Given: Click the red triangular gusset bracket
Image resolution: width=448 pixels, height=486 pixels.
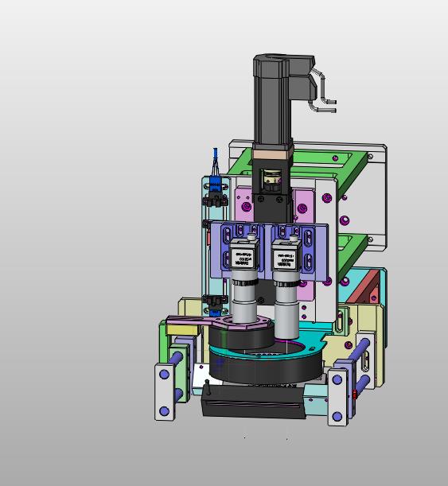Looking at the screenshot, I should [364, 286].
